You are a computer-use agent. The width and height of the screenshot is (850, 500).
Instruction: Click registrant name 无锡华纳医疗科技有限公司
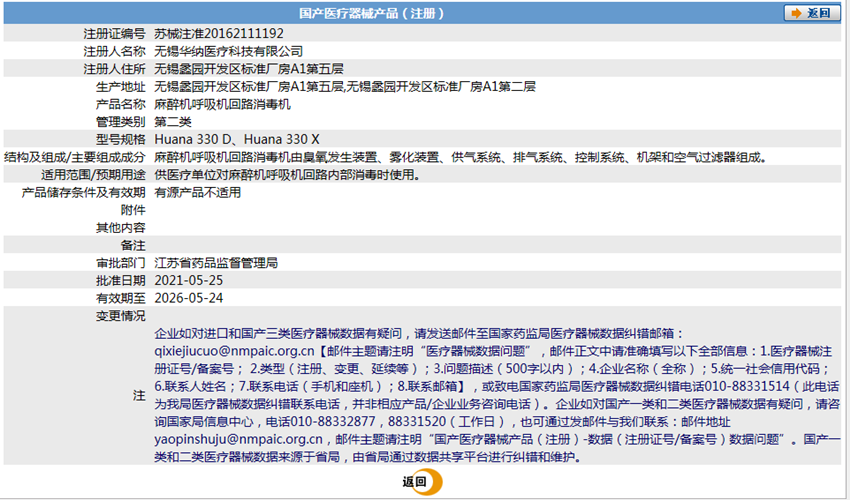(228, 52)
